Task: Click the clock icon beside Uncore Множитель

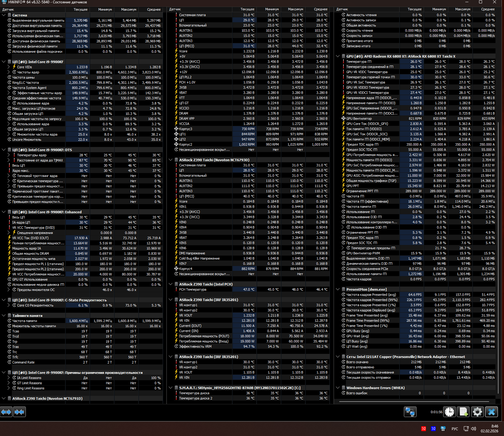Action: coord(9,140)
